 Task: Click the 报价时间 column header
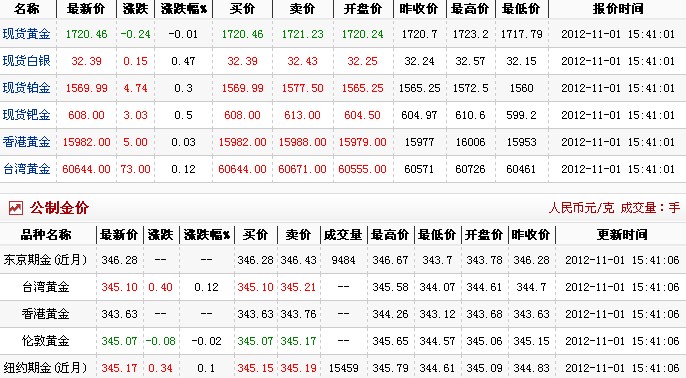[618, 8]
